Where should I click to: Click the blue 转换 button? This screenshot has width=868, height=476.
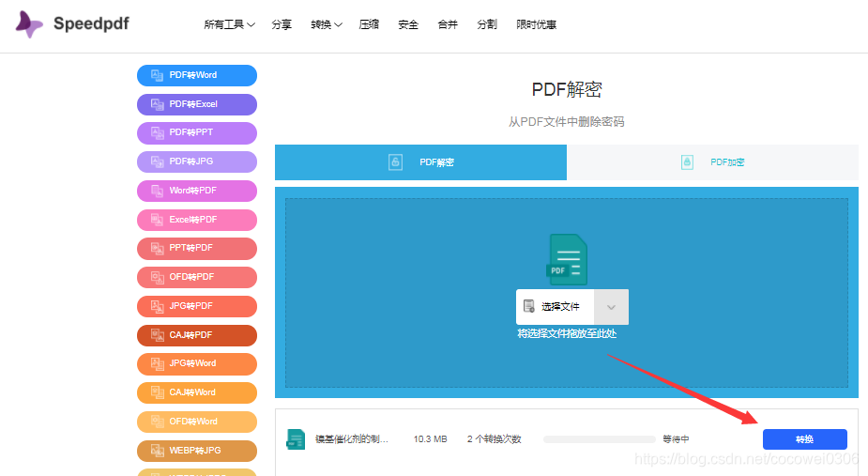(x=805, y=439)
